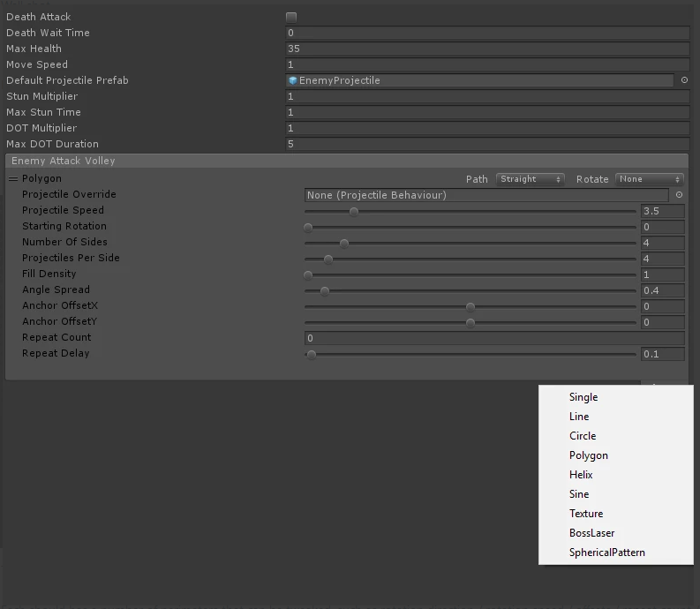Click the EnemyProjectile prefab cube icon
Image resolution: width=700 pixels, height=609 pixels.
tap(293, 80)
